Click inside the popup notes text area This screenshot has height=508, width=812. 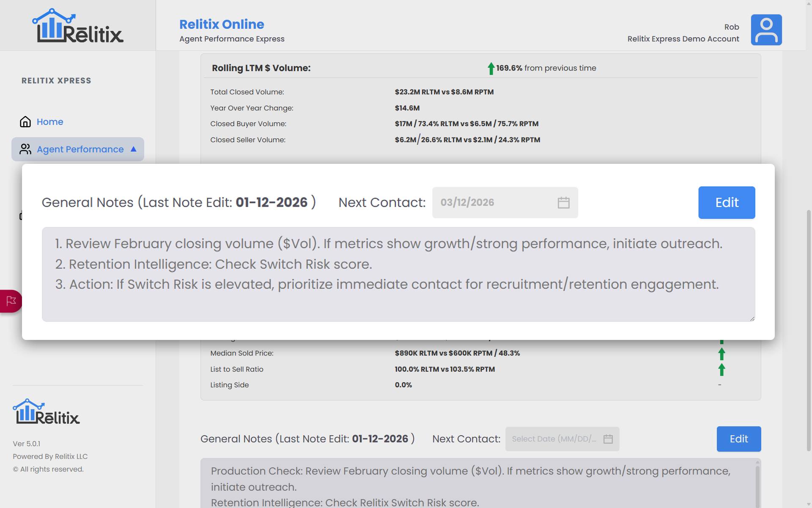click(x=398, y=274)
